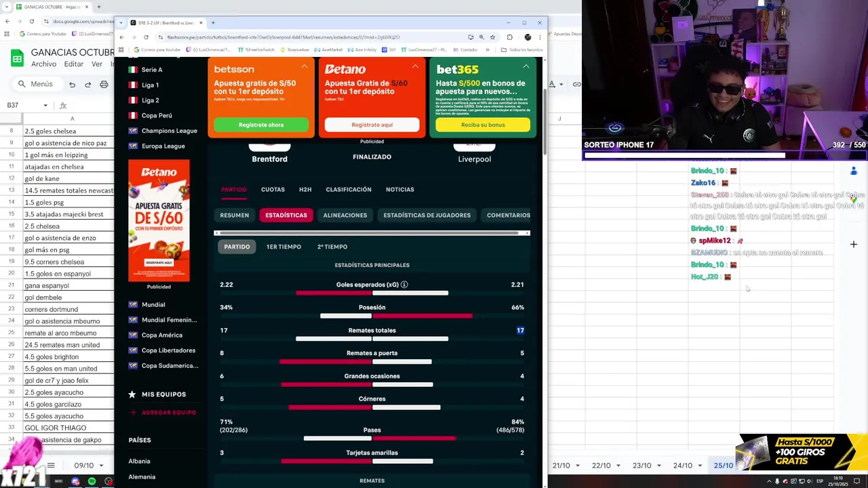This screenshot has height=488, width=868.
Task: Open Chrome three-dot menu in Flashscore window
Action: coord(540,37)
